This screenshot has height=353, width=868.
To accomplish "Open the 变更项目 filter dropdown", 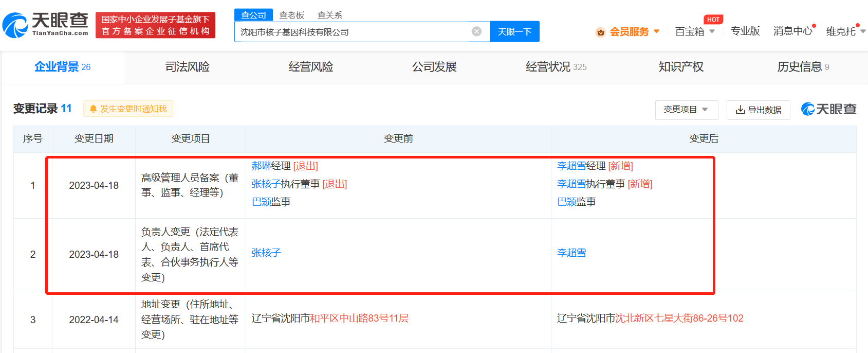I will (x=687, y=110).
